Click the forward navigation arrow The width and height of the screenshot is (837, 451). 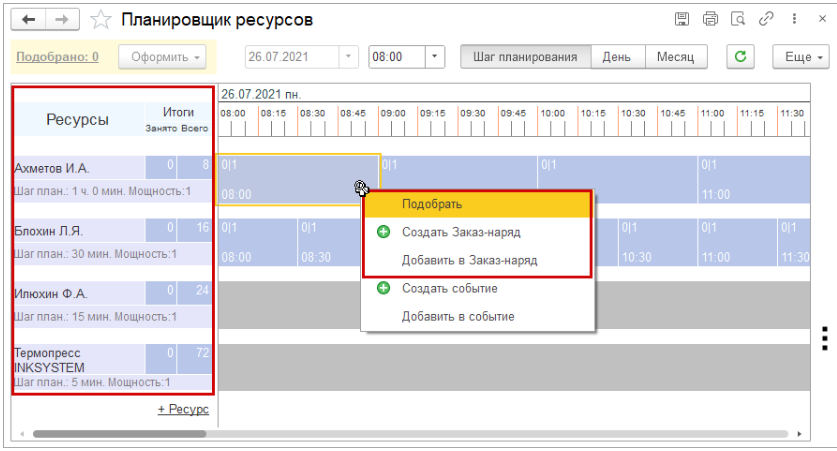61,20
